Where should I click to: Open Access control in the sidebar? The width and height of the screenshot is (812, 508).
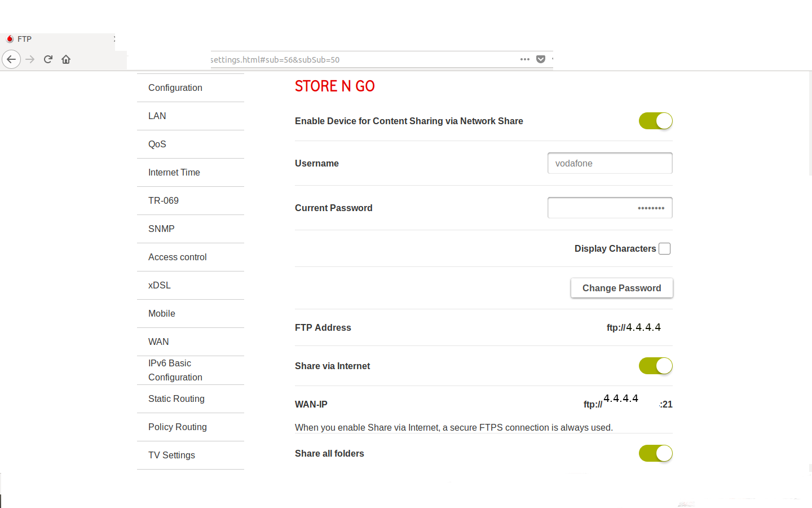(x=178, y=257)
